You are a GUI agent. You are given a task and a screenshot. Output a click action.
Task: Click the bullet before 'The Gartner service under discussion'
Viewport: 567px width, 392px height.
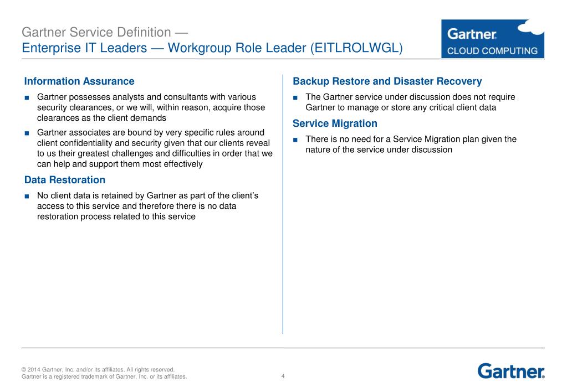295,97
